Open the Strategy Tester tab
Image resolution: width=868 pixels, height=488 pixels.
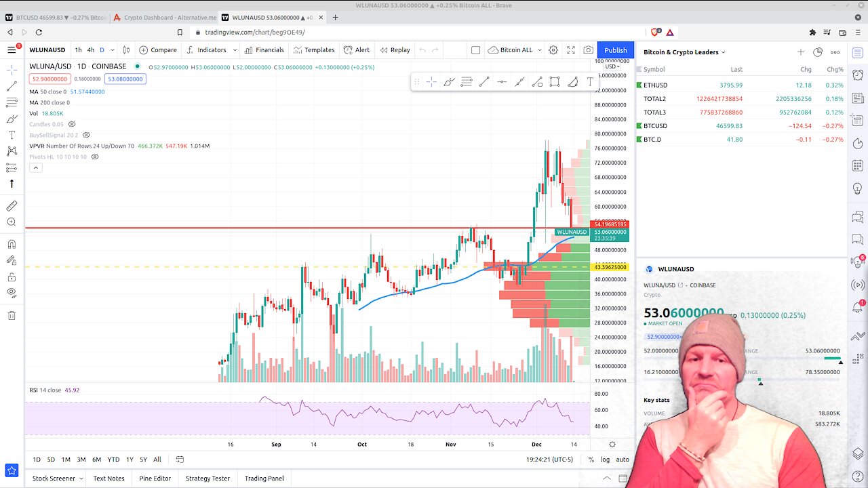pos(208,478)
